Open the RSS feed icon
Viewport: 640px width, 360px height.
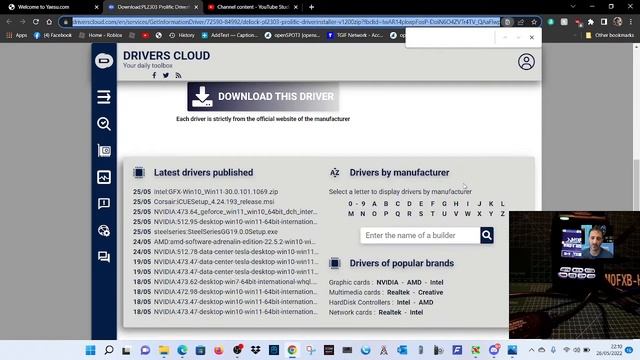click(178, 75)
